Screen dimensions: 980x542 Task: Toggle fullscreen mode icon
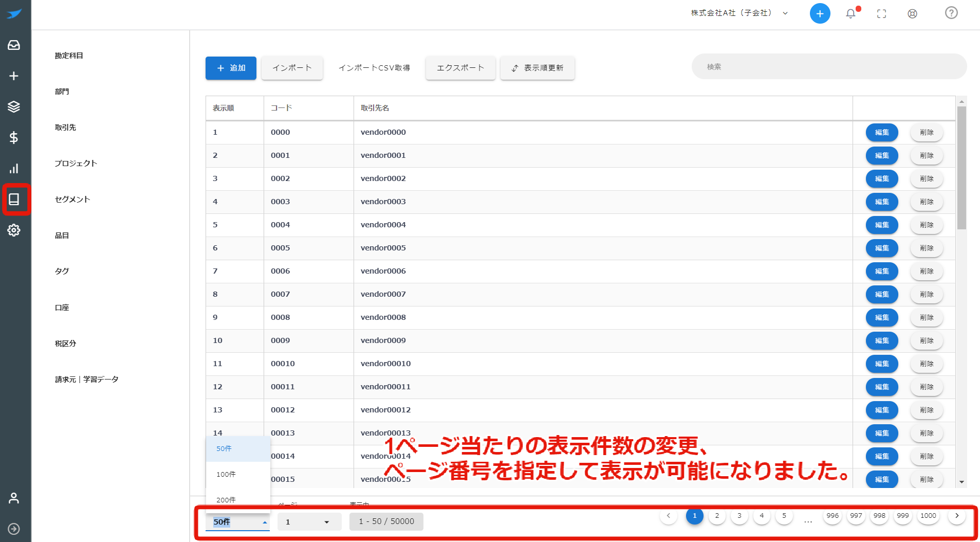click(881, 14)
